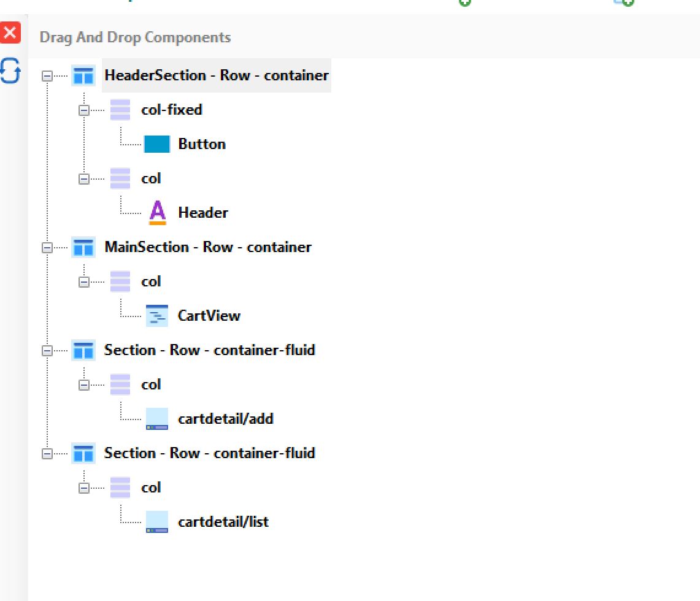
Task: Collapse the MainSection tree node
Action: [x=47, y=248]
